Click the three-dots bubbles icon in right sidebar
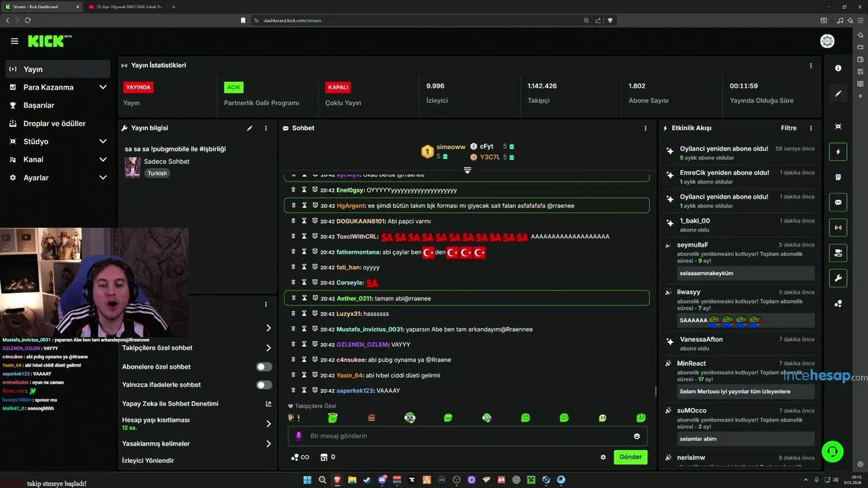 coord(838,304)
